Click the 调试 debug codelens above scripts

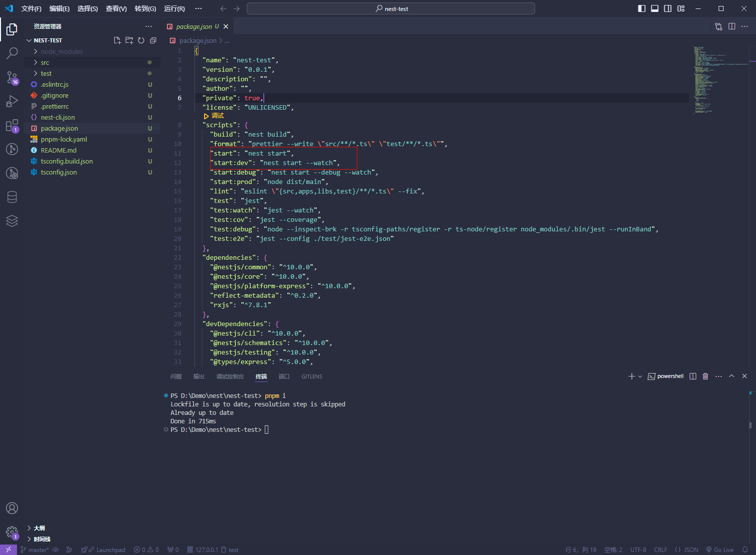tap(214, 116)
